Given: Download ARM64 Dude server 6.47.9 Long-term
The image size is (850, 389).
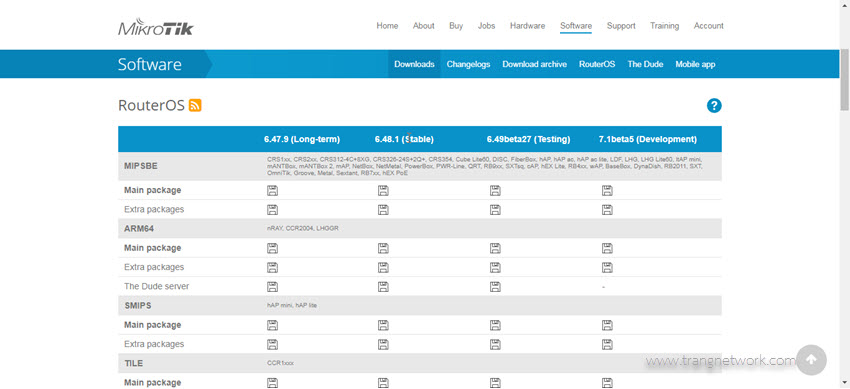Looking at the screenshot, I should (272, 287).
